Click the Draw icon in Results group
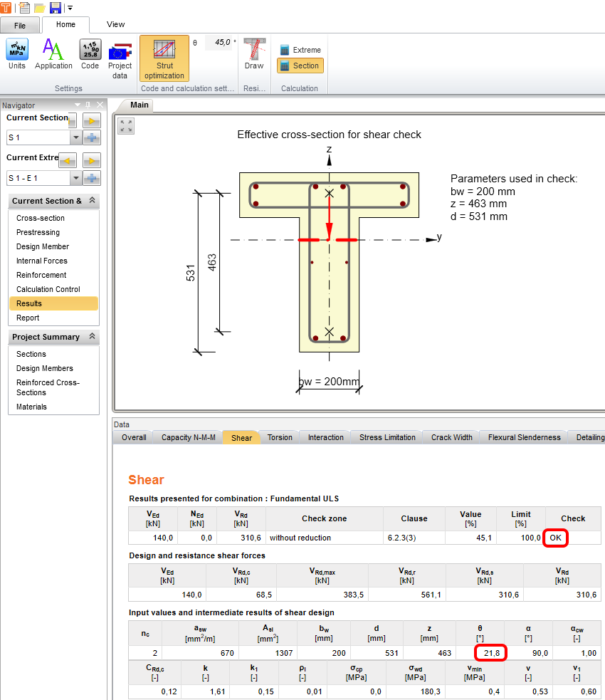This screenshot has width=605, height=700. 254,53
